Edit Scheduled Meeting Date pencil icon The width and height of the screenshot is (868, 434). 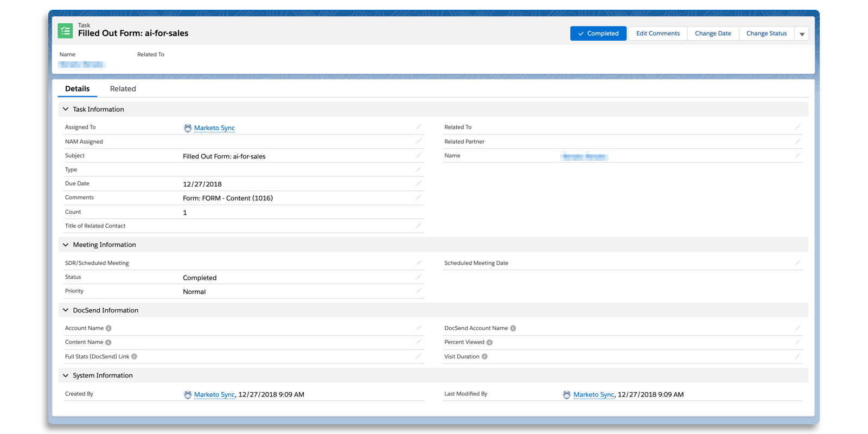(797, 263)
